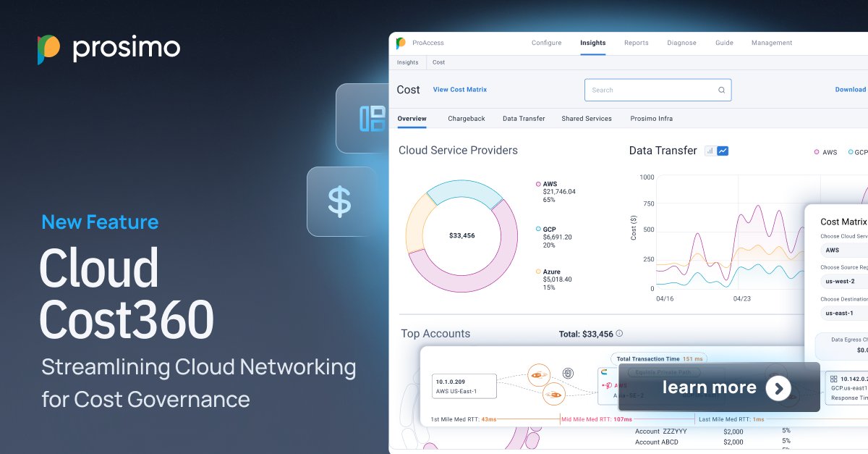Click the info icon beside Total $33,456
This screenshot has height=454, width=868.
point(619,334)
